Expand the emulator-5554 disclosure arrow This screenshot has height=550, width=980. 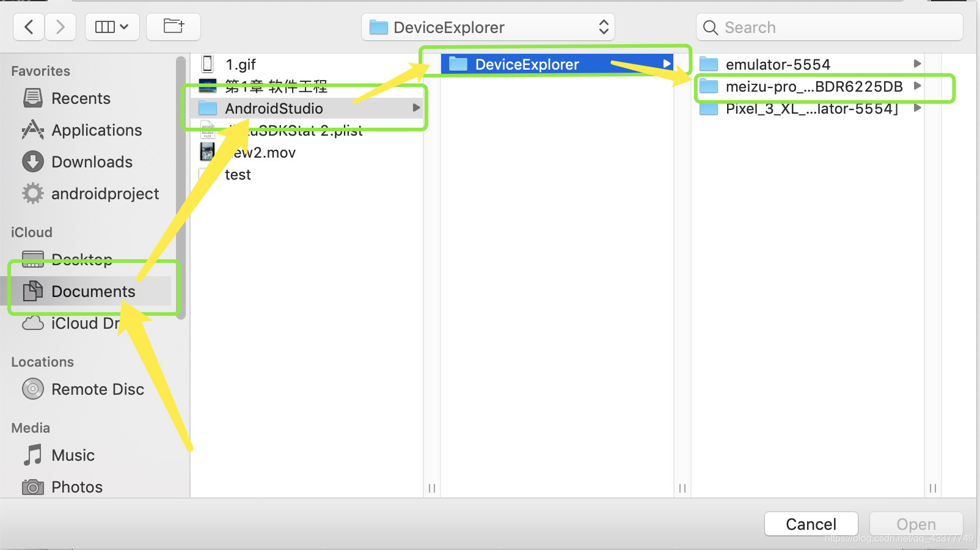(x=917, y=64)
